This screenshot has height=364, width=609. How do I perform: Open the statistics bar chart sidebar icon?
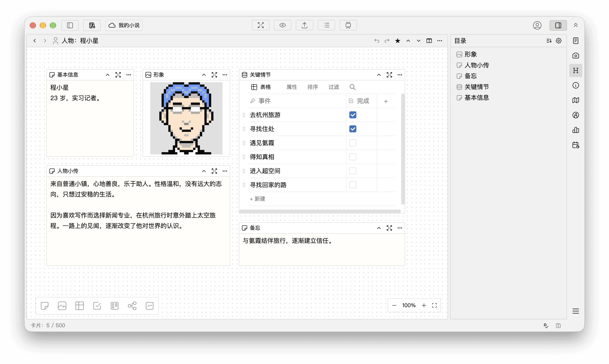tap(575, 130)
